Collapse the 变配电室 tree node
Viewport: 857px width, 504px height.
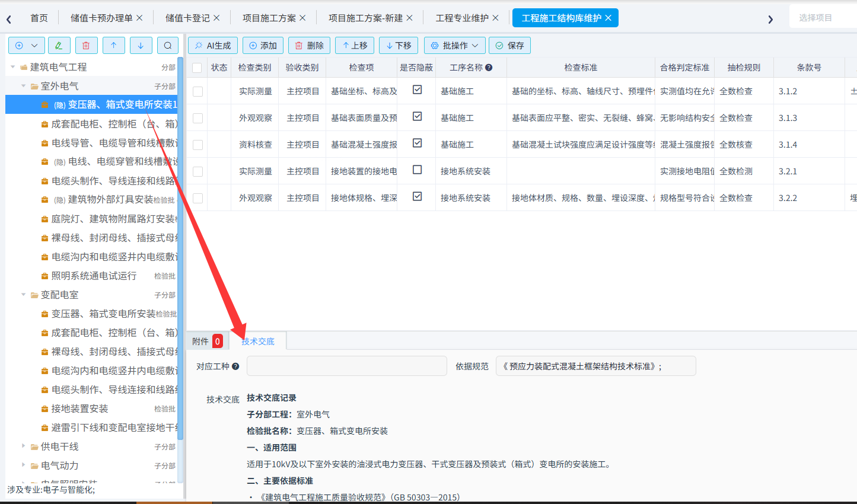(24, 295)
